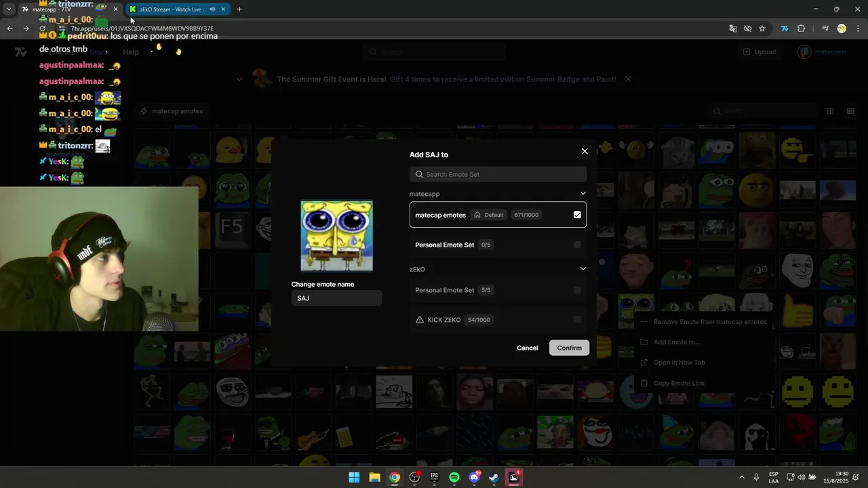Open the tray microphone icon

pos(756,477)
